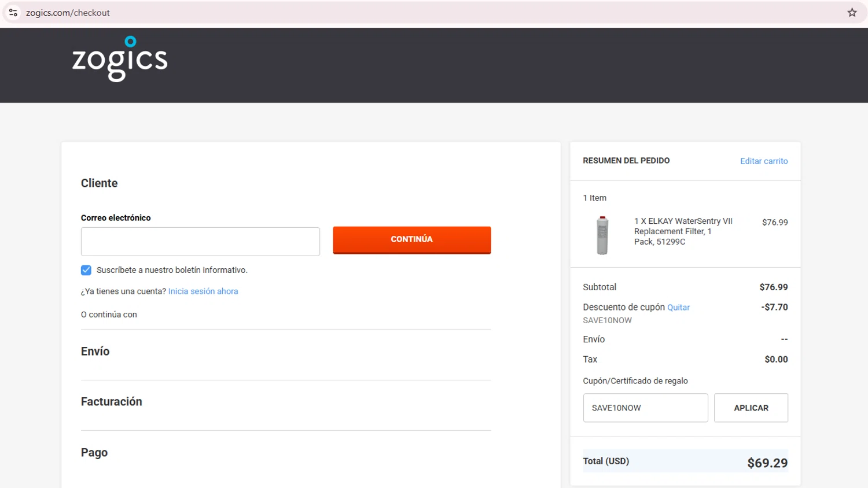Remove coupon via the Quitar link
Screen dimensions: 868x488
tap(678, 308)
